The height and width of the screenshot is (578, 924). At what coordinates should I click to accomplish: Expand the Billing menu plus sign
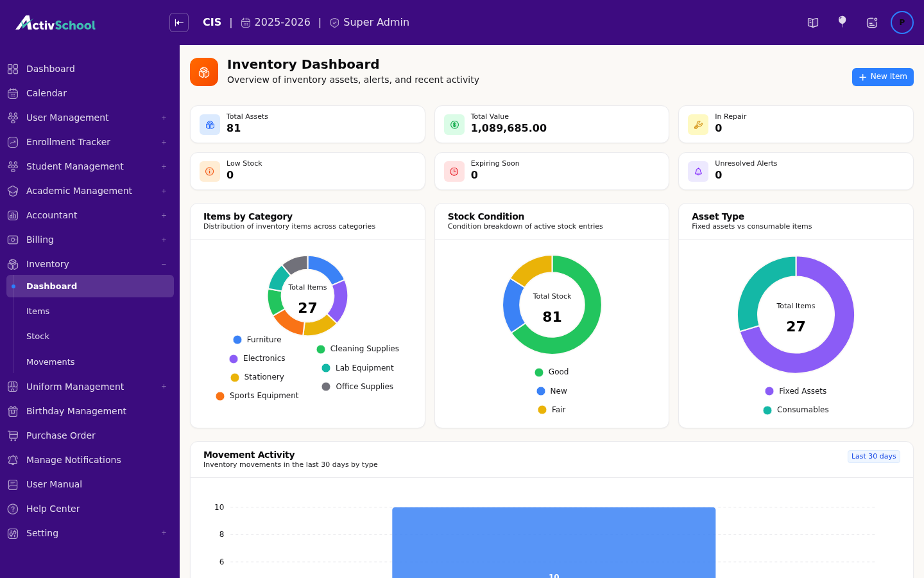point(164,240)
